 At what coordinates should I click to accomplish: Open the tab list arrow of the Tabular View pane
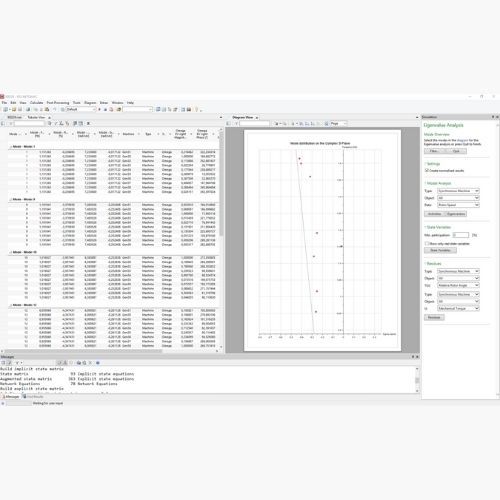pos(221,117)
